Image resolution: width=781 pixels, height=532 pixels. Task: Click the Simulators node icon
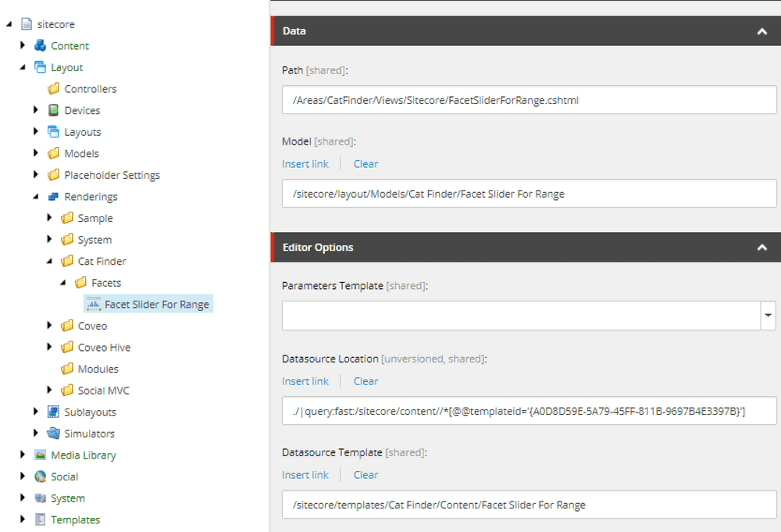click(x=54, y=434)
